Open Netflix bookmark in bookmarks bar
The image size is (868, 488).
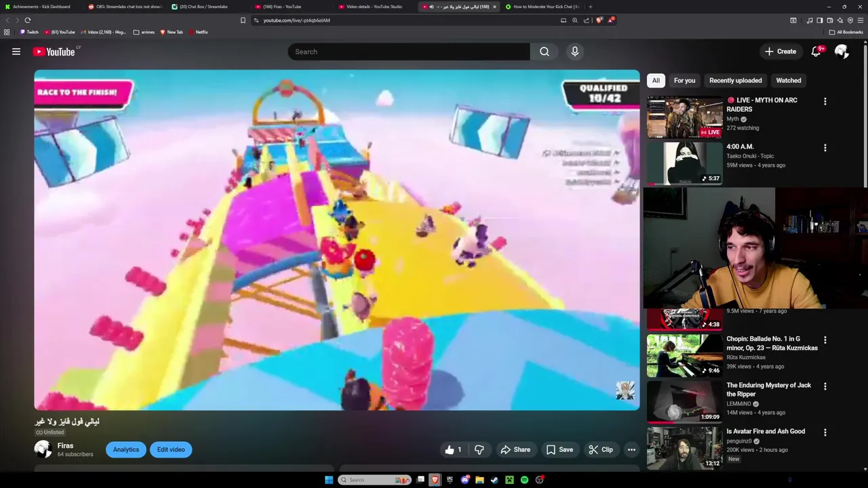pos(198,32)
